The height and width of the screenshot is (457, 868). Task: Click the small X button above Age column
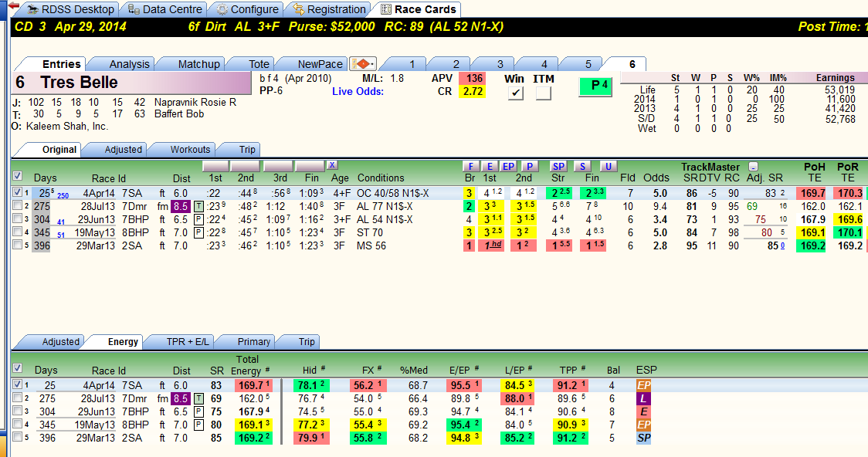331,165
